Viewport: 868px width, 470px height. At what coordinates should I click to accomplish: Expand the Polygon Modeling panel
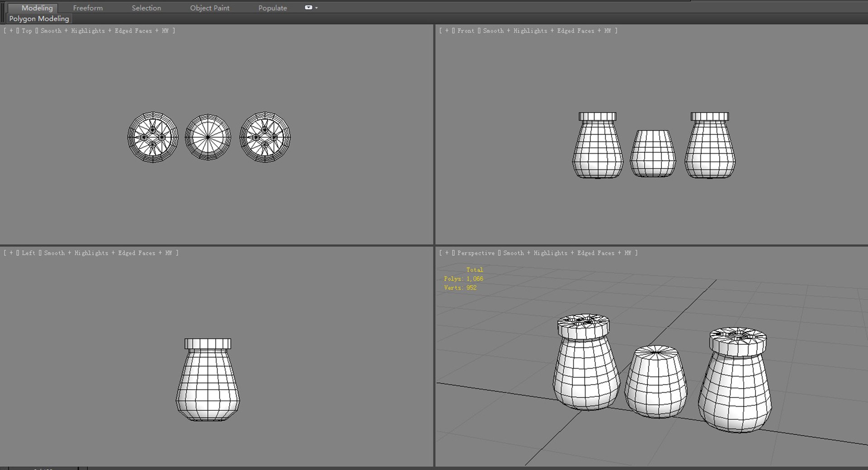[39, 19]
